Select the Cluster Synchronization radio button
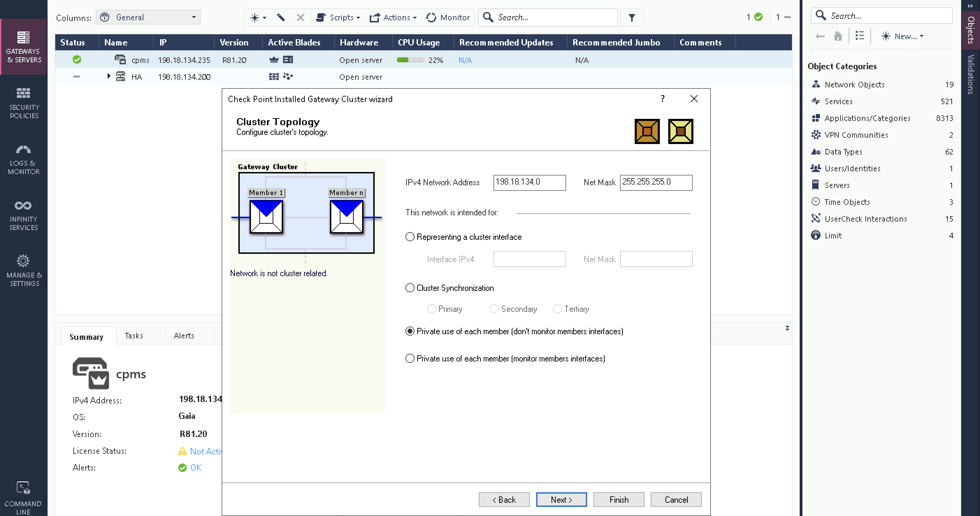 [410, 288]
